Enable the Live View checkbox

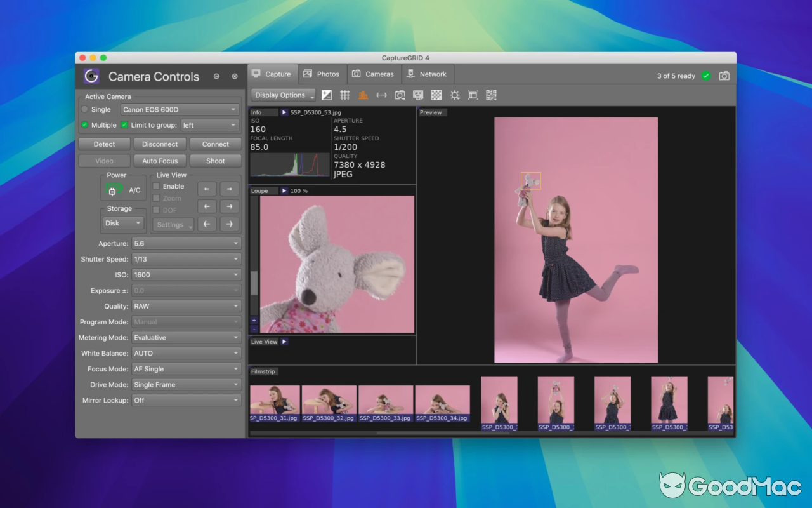(156, 186)
